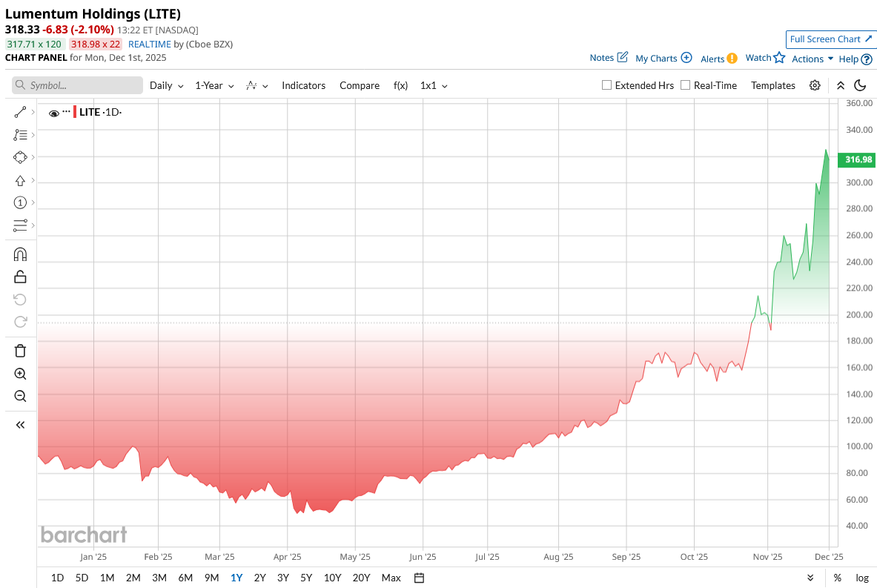This screenshot has width=877, height=588.
Task: Open the Compare menu
Action: point(360,85)
